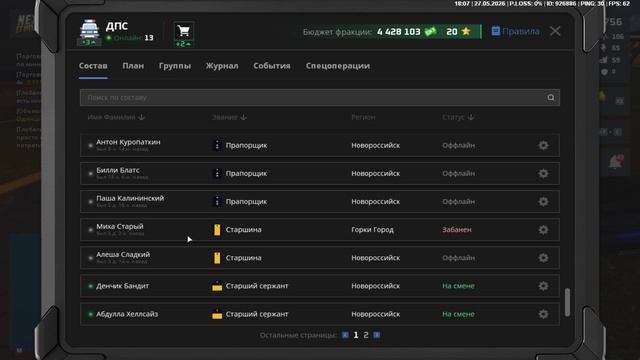Click Оффлайн status of Антон Куропаткин
Image resolution: width=640 pixels, height=360 pixels.
point(458,145)
